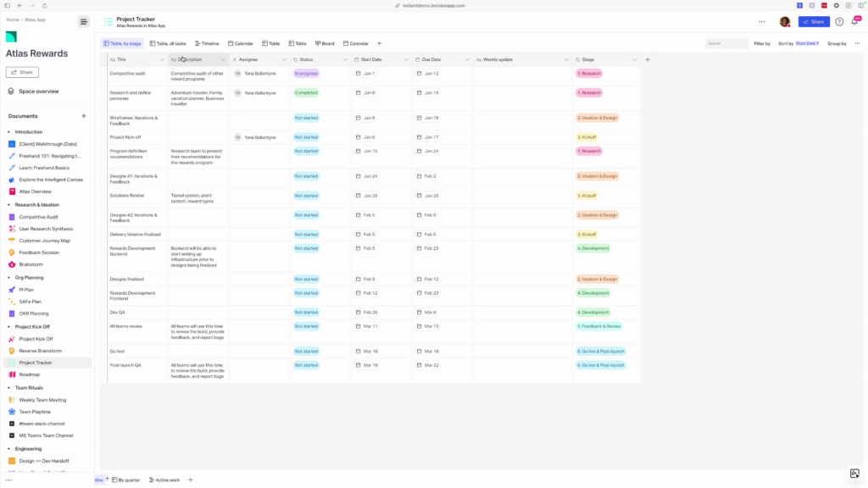
Task: Click the Search input field
Action: point(726,43)
